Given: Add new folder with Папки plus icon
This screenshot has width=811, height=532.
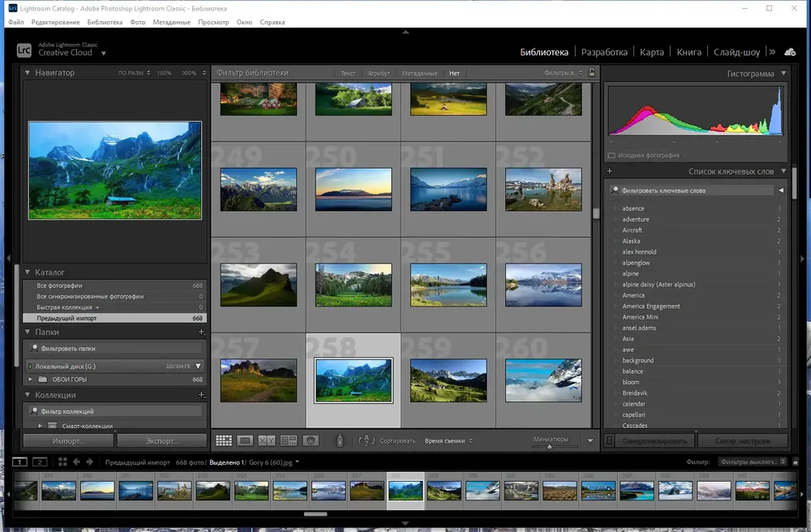Looking at the screenshot, I should [201, 332].
